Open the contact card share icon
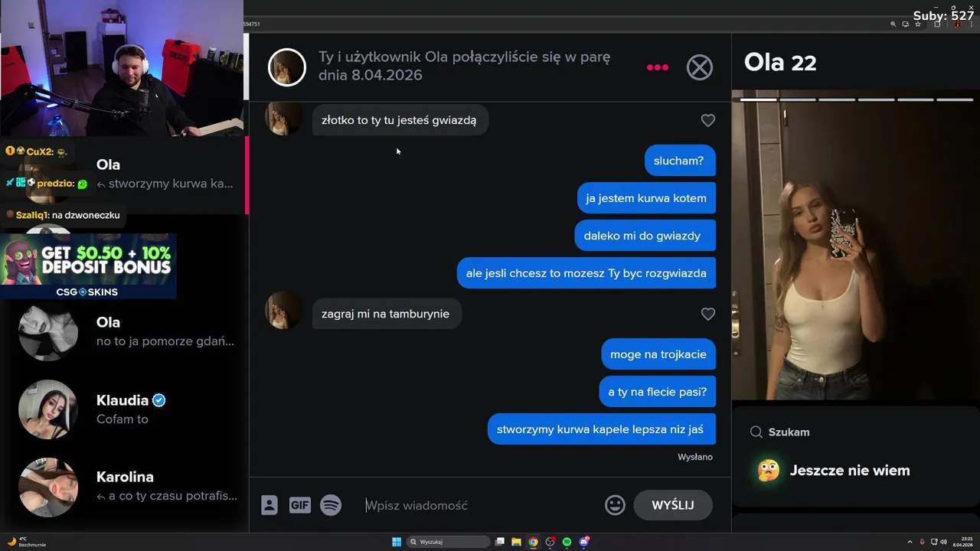The width and height of the screenshot is (980, 551). tap(269, 505)
